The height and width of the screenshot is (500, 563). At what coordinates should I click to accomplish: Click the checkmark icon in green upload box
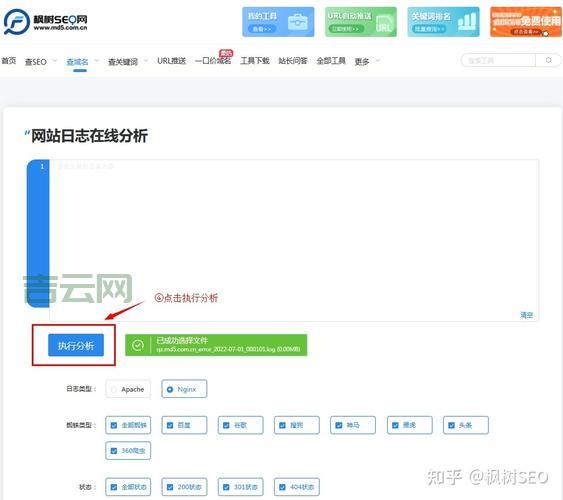coord(138,345)
